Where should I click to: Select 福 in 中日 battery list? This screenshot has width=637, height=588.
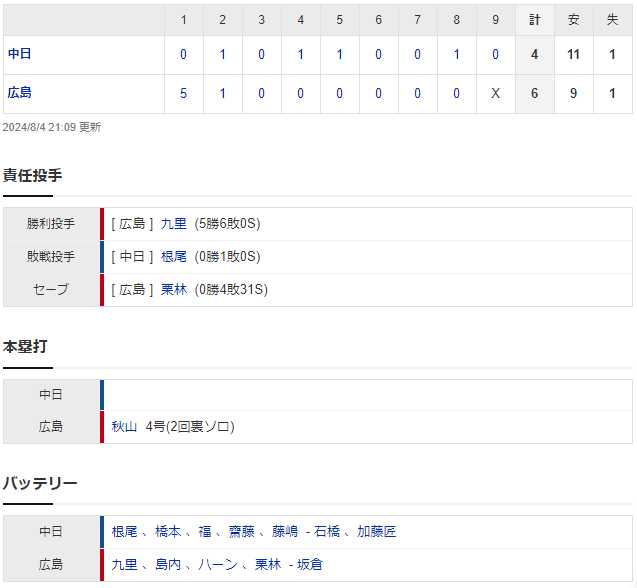(x=205, y=532)
